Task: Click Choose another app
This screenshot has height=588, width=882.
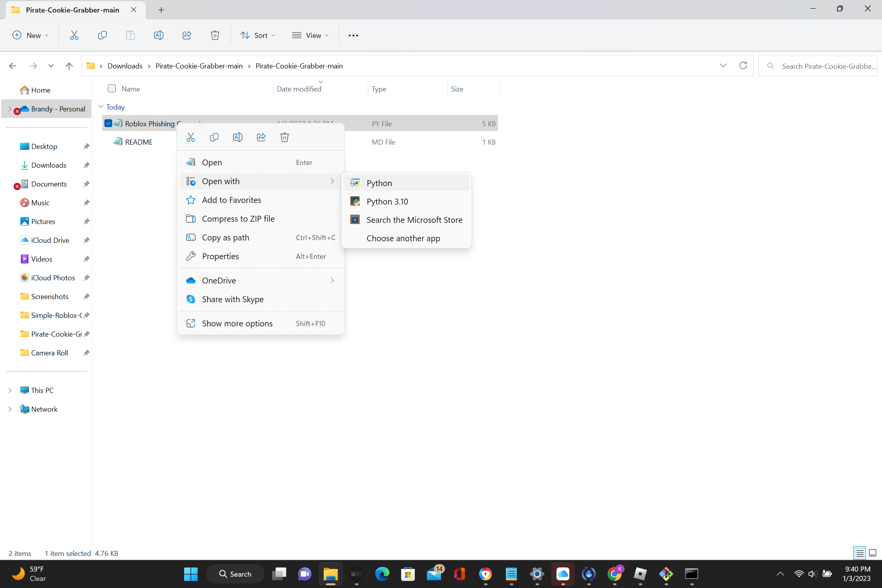Action: (x=403, y=238)
